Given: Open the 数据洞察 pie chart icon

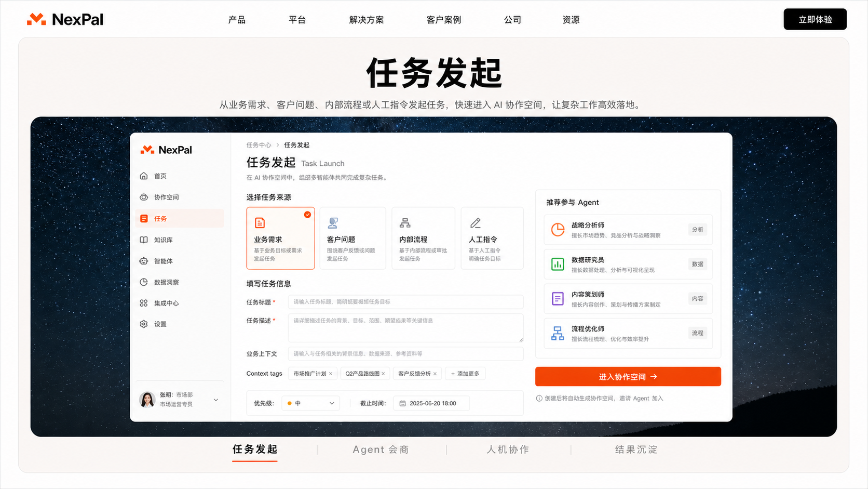Looking at the screenshot, I should click(144, 282).
